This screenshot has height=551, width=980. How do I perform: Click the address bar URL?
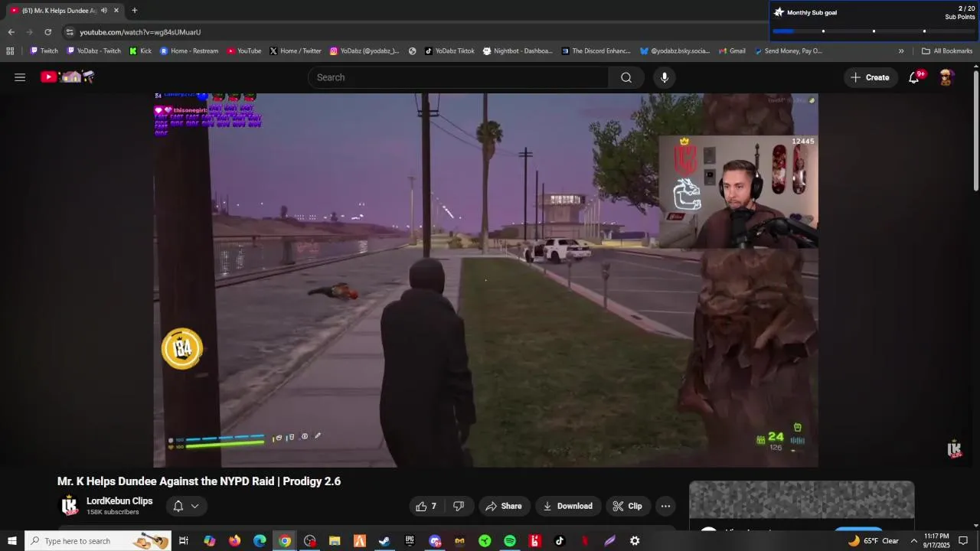(x=140, y=32)
